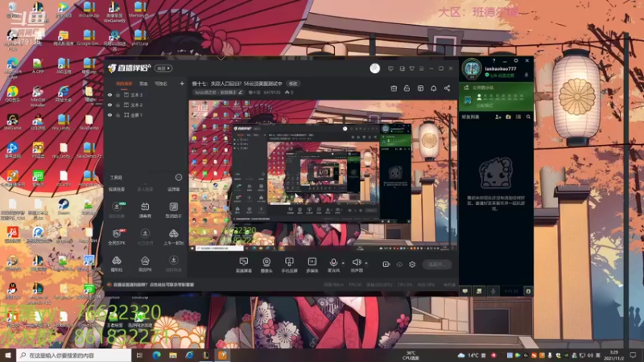Expand the speaker options arrow
The image size is (644, 362).
366,263
